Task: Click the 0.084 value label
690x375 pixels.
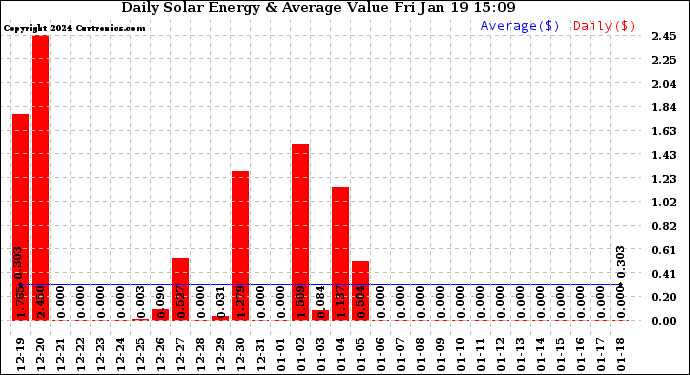Action: click(x=320, y=302)
